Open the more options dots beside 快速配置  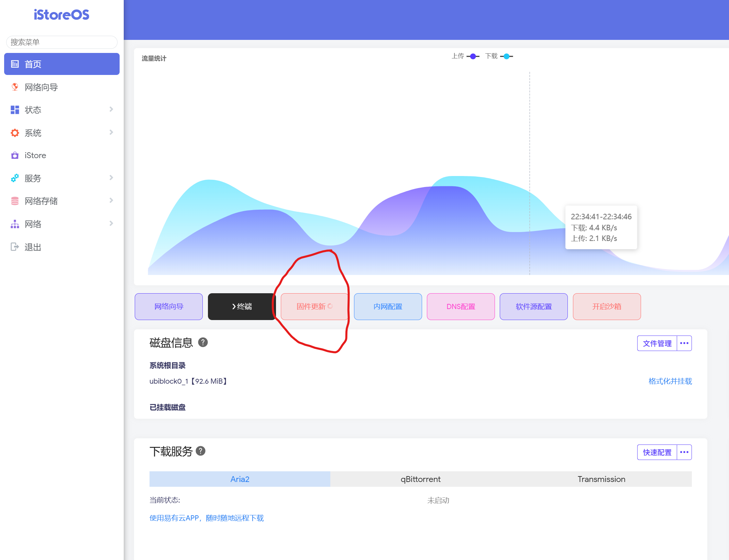coord(684,452)
